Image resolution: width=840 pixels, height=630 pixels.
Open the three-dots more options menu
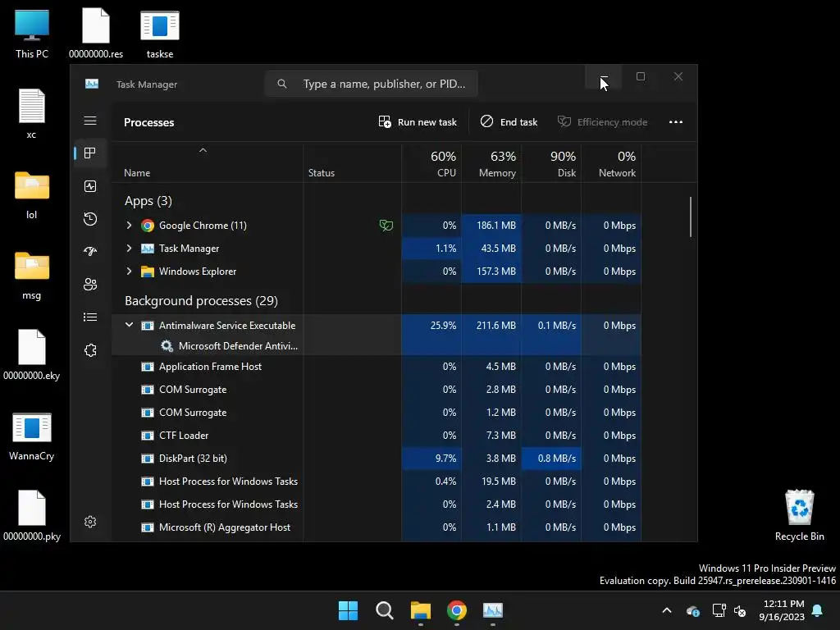(x=676, y=122)
